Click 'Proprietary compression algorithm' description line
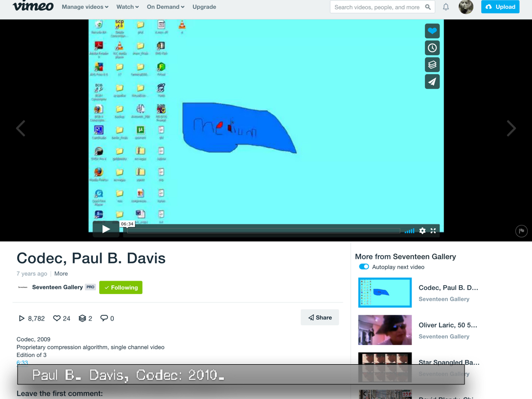 90,347
